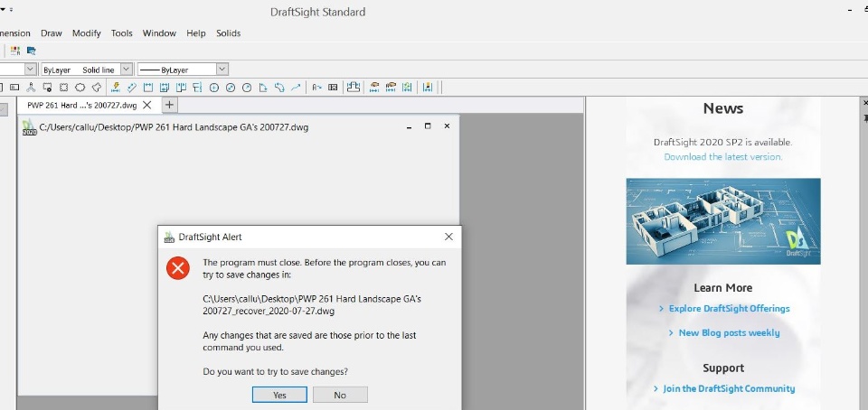Open the Modify menu
Image resolution: width=868 pixels, height=410 pixels.
[87, 33]
